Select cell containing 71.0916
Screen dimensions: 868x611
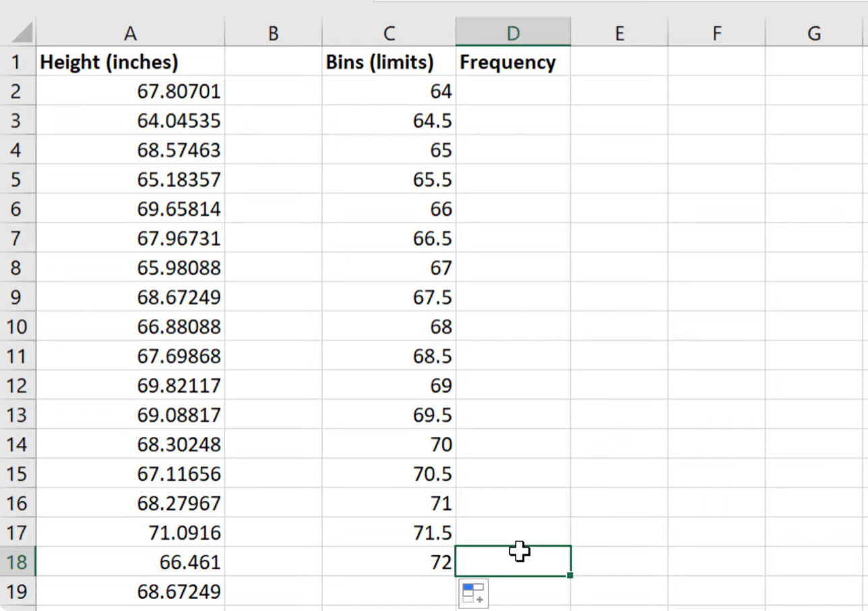(x=130, y=533)
